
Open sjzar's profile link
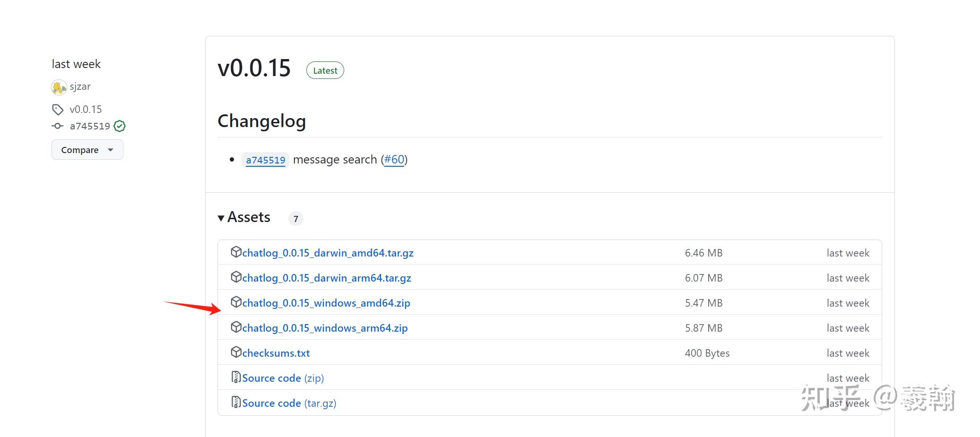coord(80,86)
